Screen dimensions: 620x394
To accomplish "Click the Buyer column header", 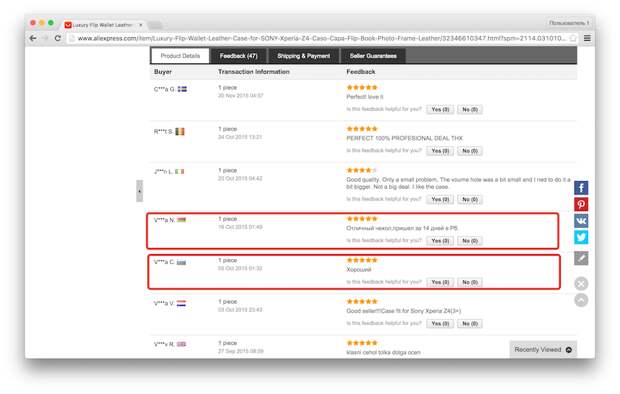I will pos(163,72).
